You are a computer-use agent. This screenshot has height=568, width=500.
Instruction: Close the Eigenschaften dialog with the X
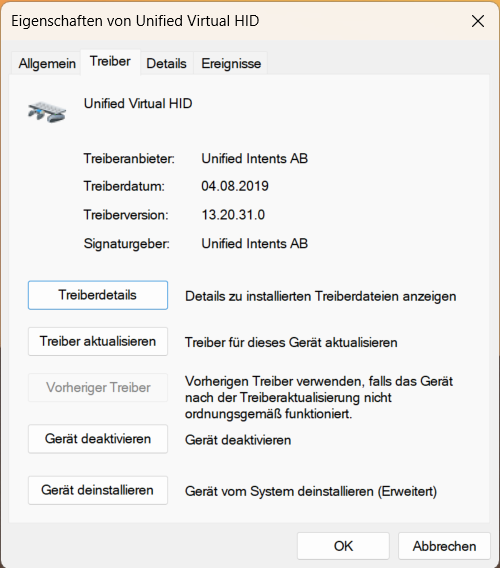tap(478, 21)
